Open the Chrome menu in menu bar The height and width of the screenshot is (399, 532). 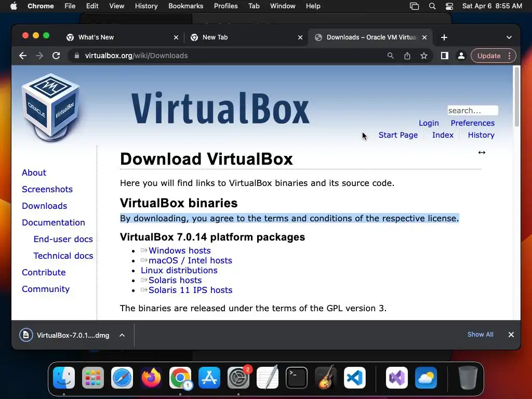tap(41, 6)
